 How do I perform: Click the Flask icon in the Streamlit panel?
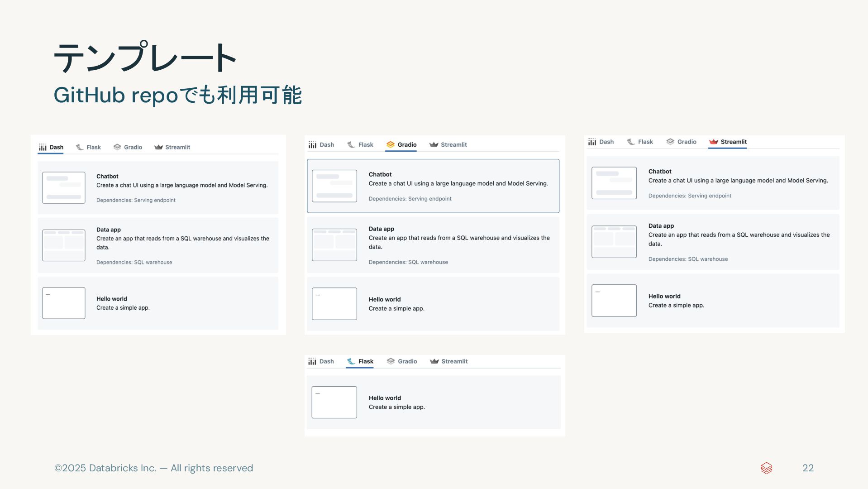[x=631, y=142]
